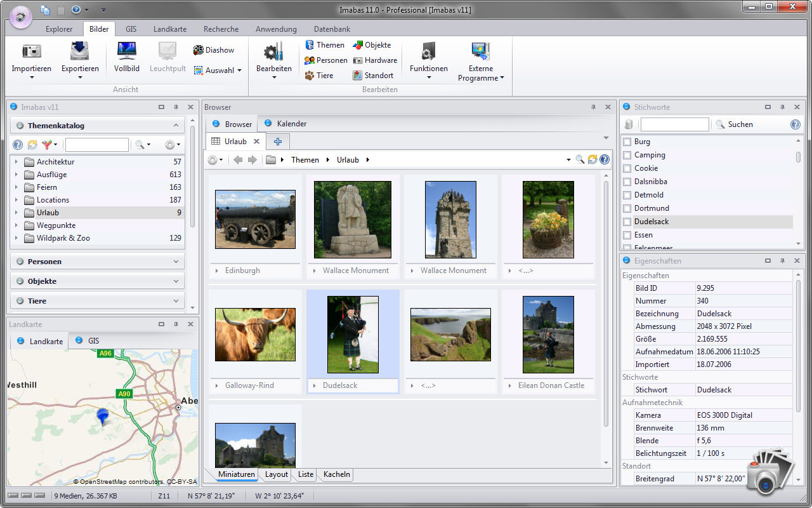This screenshot has height=508, width=812.
Task: Navigate back in the browser path bar
Action: point(238,160)
